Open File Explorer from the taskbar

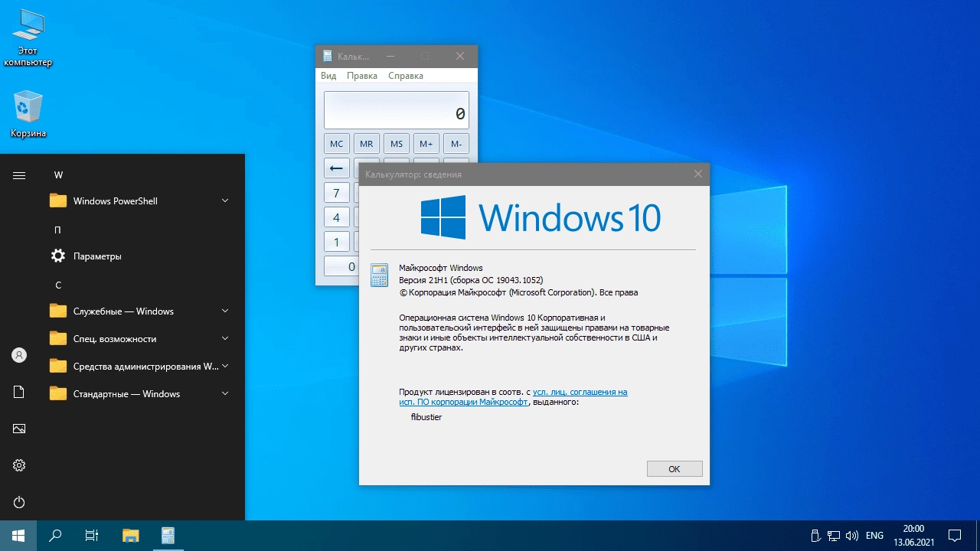(131, 535)
